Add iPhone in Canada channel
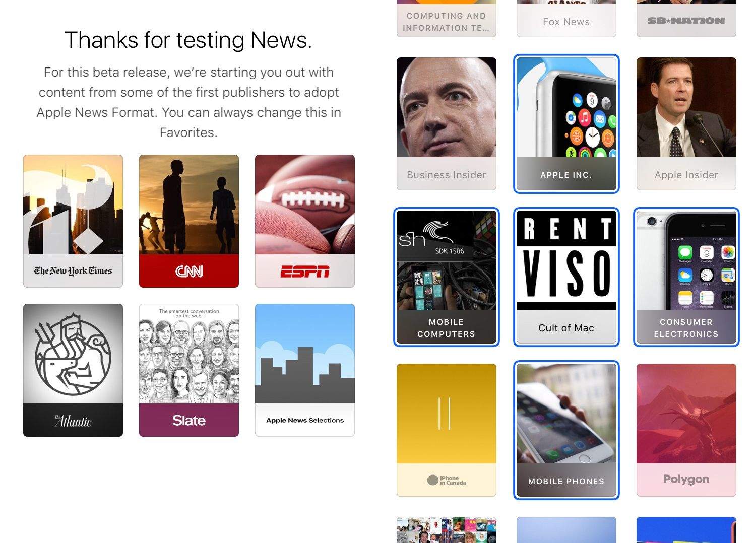 pos(447,430)
